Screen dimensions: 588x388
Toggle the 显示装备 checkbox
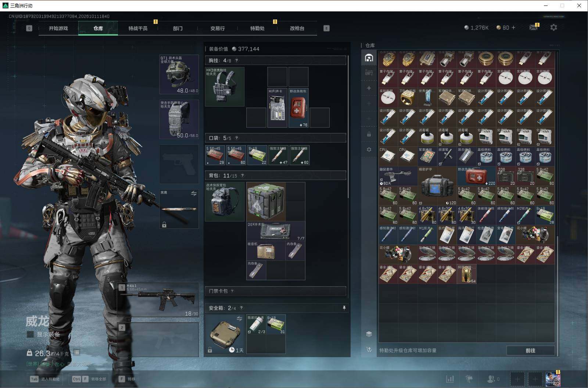click(x=30, y=334)
